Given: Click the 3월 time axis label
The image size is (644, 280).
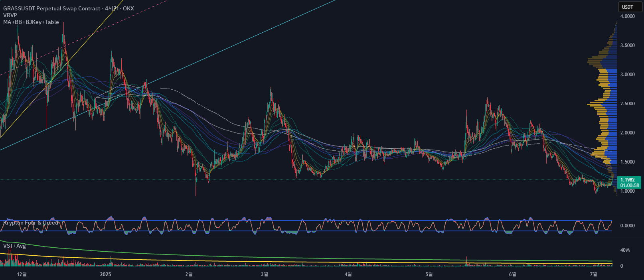Looking at the screenshot, I should (x=264, y=274).
